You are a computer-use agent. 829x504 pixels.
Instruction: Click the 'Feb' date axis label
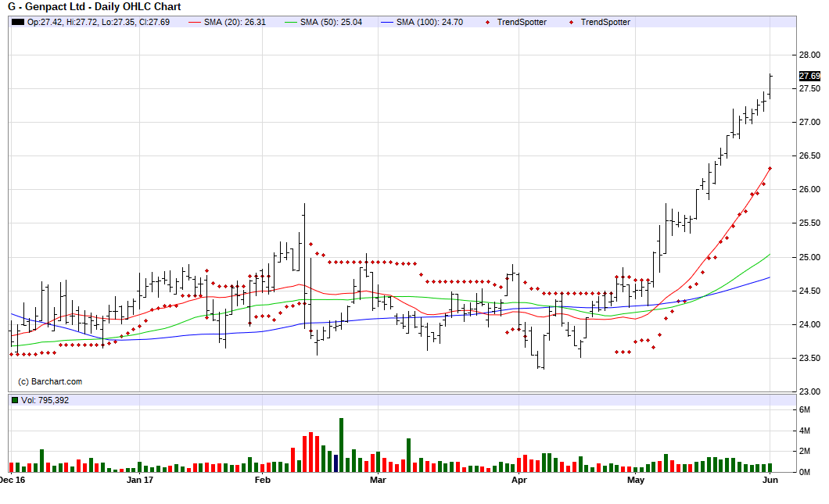(x=262, y=480)
